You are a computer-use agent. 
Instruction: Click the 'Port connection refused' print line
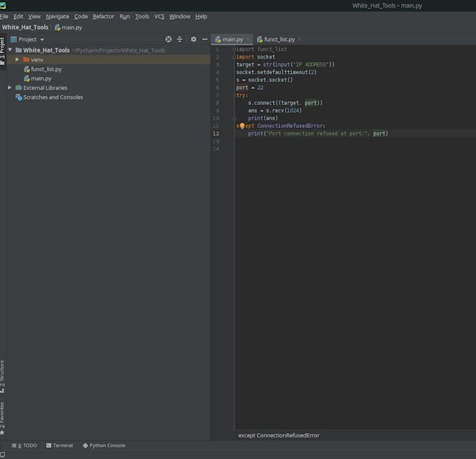pos(318,134)
